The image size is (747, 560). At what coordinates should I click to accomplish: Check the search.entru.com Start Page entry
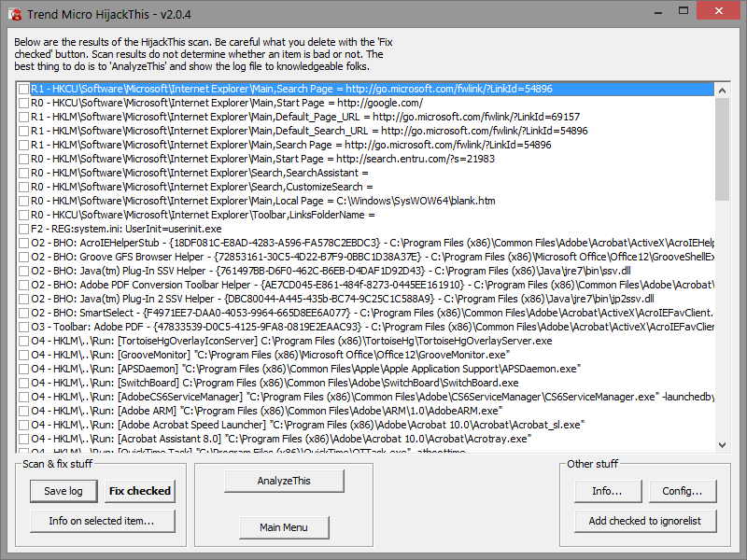[x=23, y=159]
